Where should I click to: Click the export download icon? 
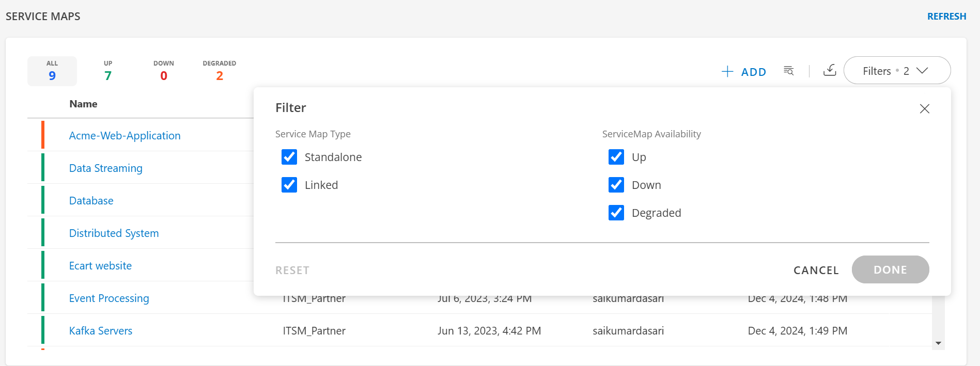pyautogui.click(x=830, y=70)
